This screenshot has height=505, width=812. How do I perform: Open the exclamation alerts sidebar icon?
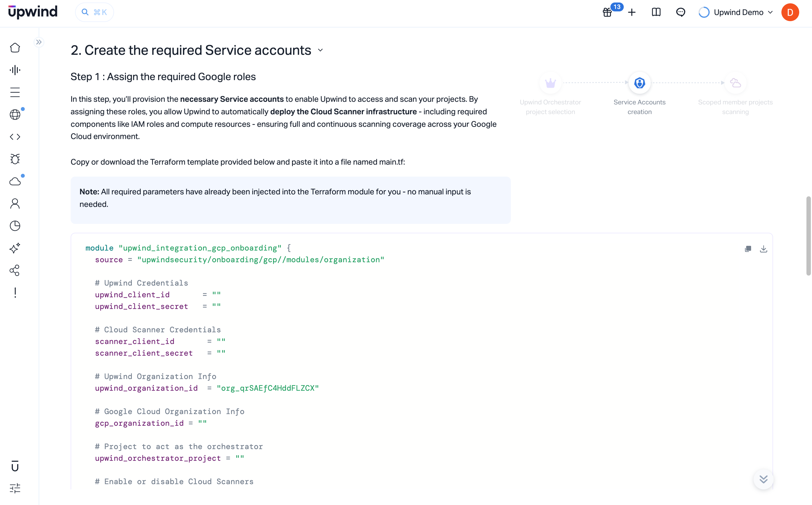tap(15, 293)
